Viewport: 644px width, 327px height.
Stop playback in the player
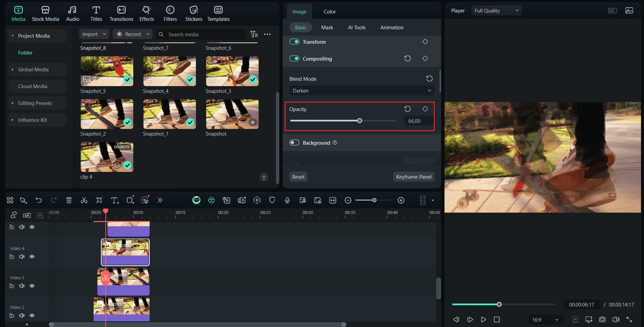(x=497, y=320)
